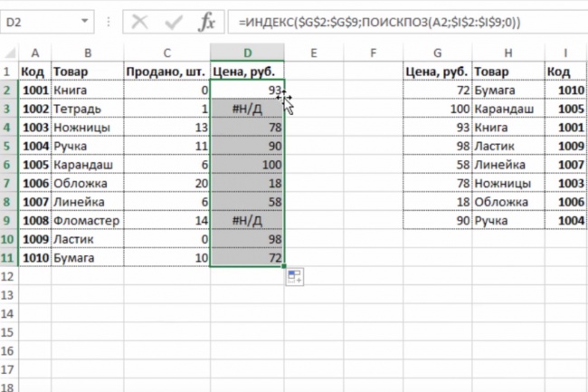Click the cell with value 72 in column G

[x=438, y=91]
